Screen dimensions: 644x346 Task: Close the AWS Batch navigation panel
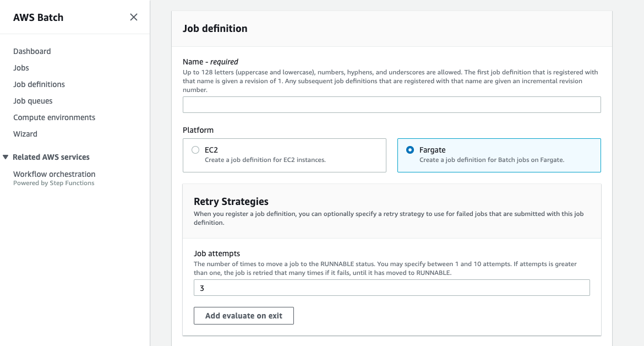point(134,17)
